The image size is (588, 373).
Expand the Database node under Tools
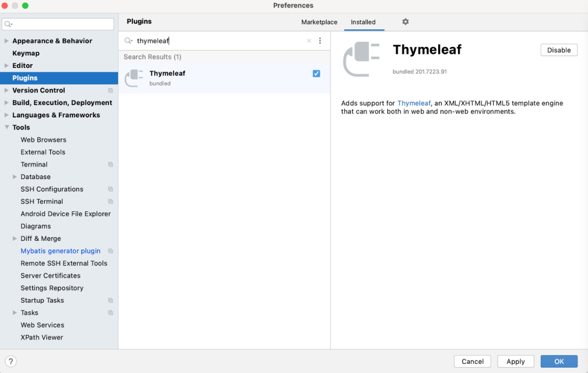[x=15, y=177]
